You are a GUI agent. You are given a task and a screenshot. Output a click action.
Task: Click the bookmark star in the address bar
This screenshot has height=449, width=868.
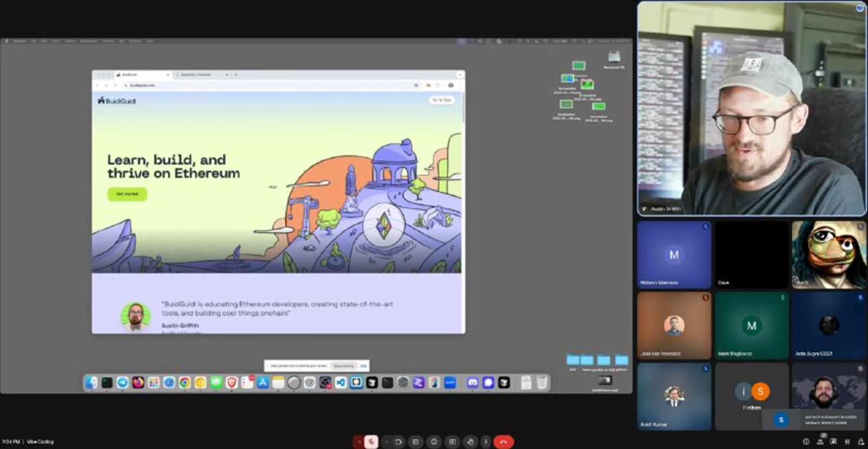(x=416, y=85)
